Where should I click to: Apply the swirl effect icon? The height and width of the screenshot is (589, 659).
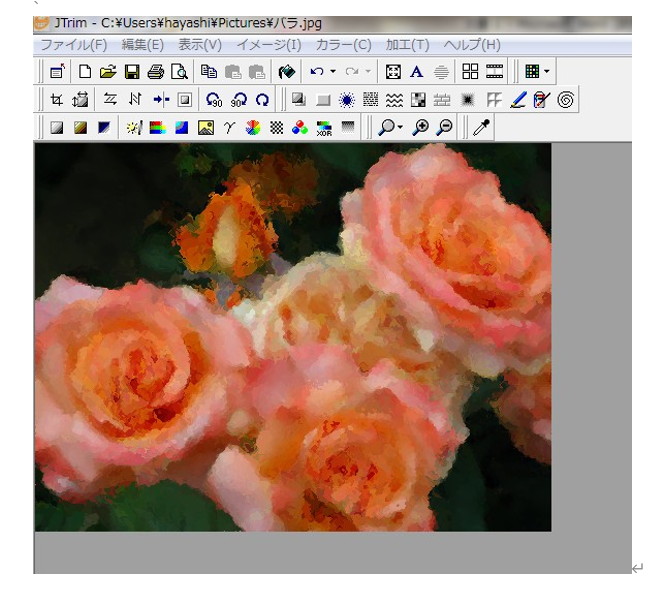pyautogui.click(x=566, y=100)
